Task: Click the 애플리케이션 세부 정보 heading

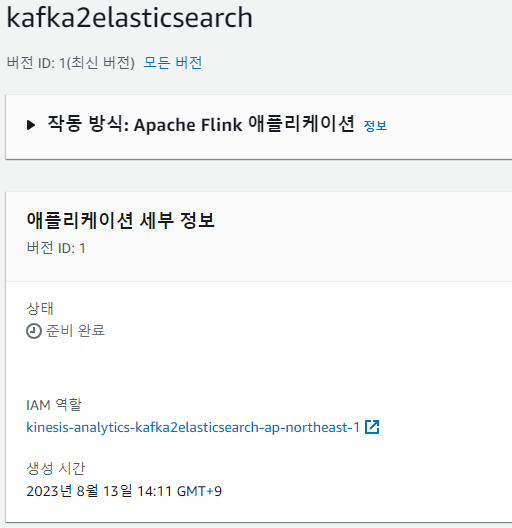Action: [x=121, y=221]
